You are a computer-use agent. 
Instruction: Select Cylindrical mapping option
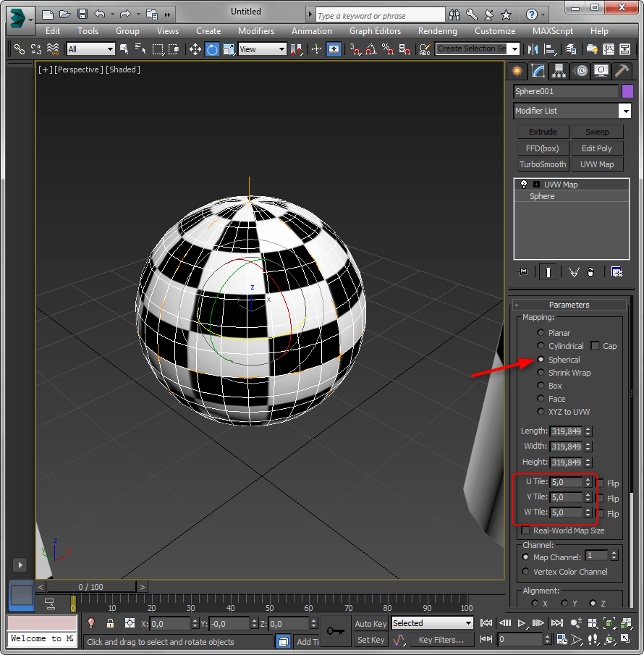541,346
